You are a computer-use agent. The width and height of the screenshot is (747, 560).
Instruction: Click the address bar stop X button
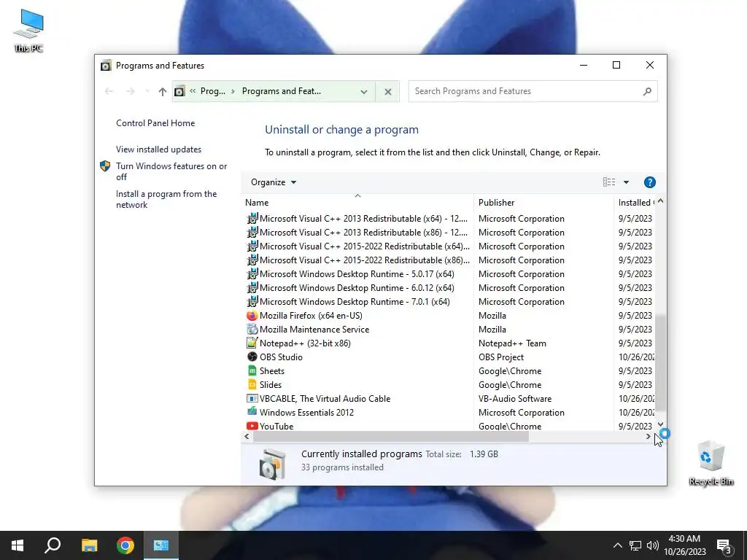point(388,91)
